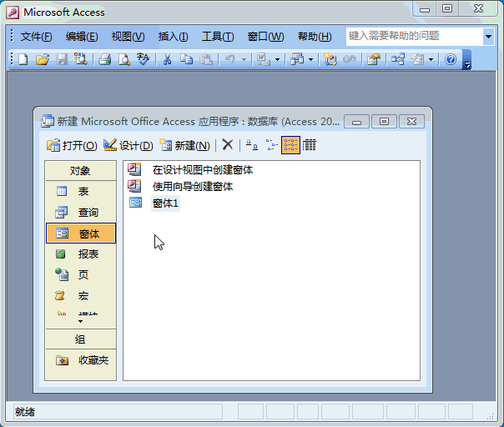Click the Script Editor chain icon
This screenshot has height=427, width=504.
[350, 60]
